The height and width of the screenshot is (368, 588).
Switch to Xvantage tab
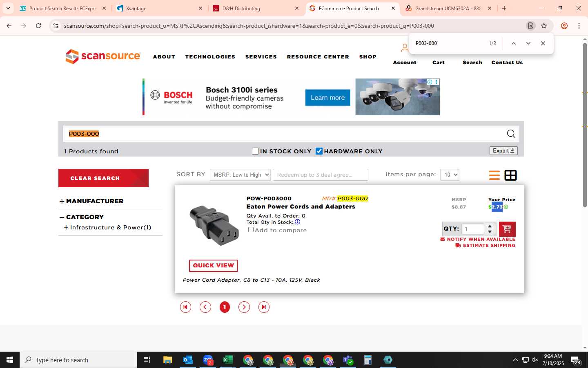(x=158, y=8)
